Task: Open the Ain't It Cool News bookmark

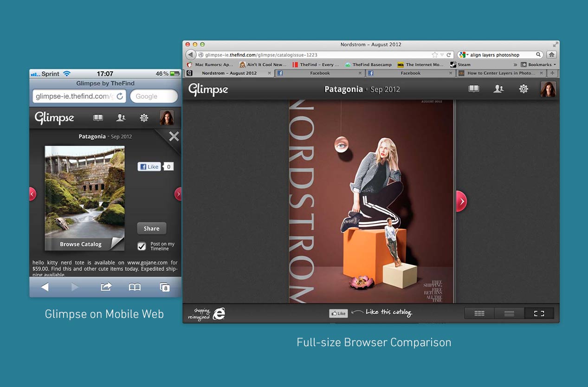Action: coord(263,65)
